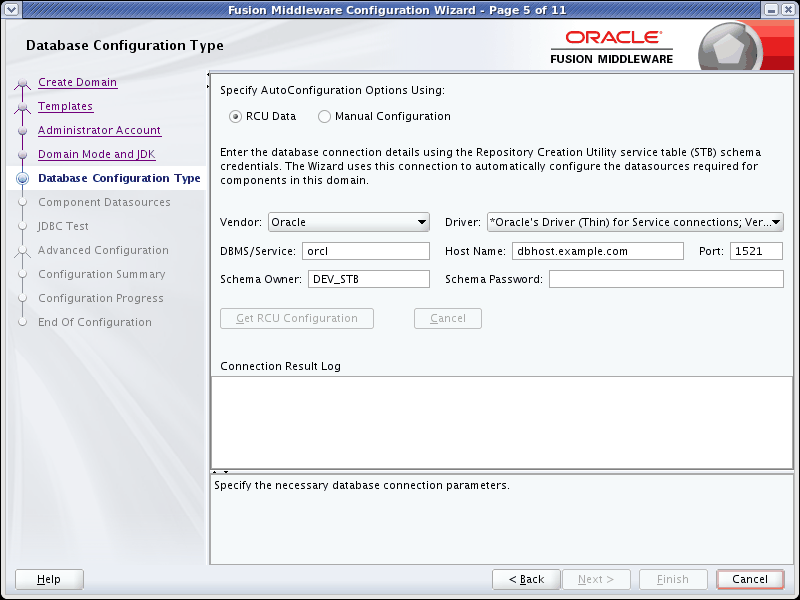Click the Advanced Configuration step node icon

(x=22, y=251)
